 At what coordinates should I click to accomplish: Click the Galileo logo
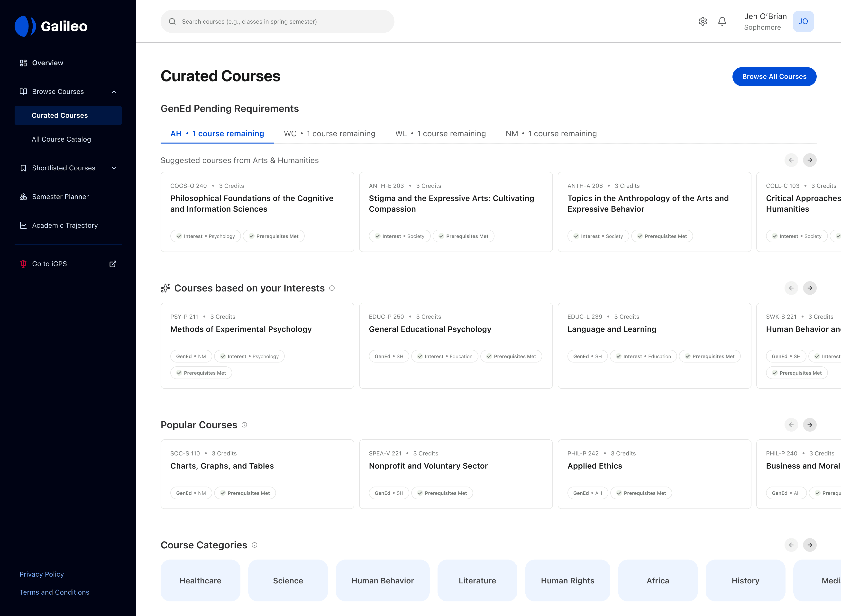tap(51, 26)
